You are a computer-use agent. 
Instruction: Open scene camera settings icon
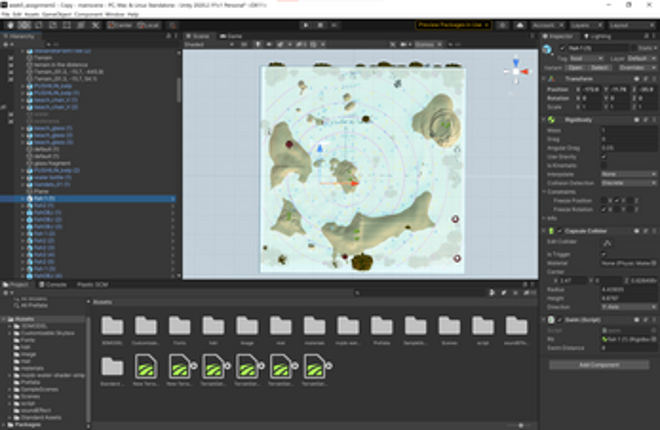pyautogui.click(x=405, y=44)
